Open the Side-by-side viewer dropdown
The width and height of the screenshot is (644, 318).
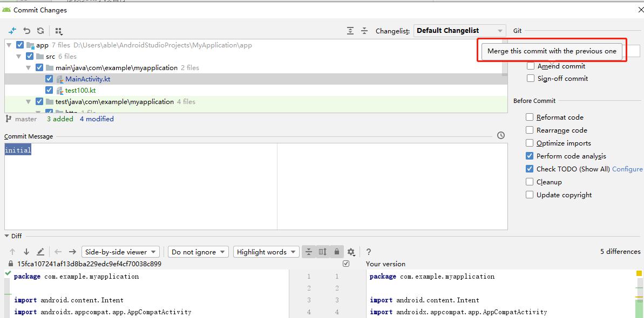point(120,252)
